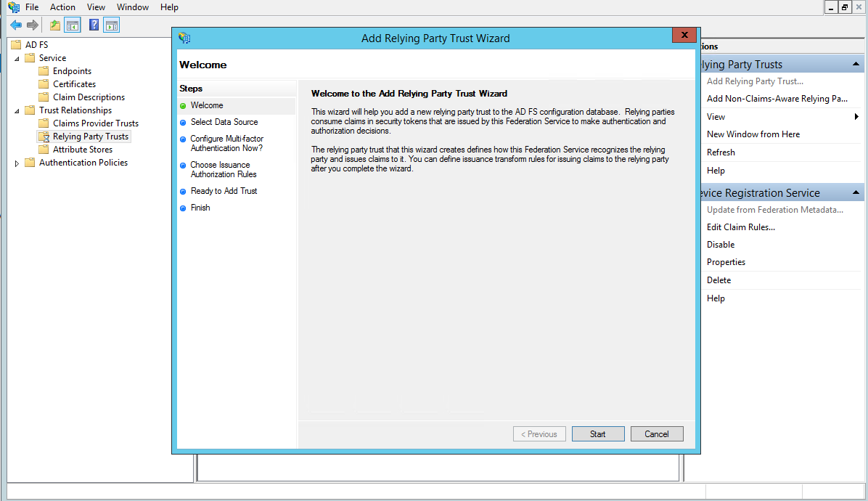Click the Forward arrow in the toolbar
Image resolution: width=868 pixels, height=501 pixels.
(33, 25)
